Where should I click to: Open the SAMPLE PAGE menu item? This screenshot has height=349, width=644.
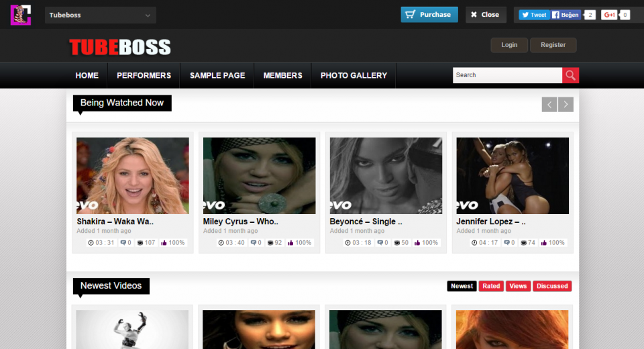[x=217, y=76]
